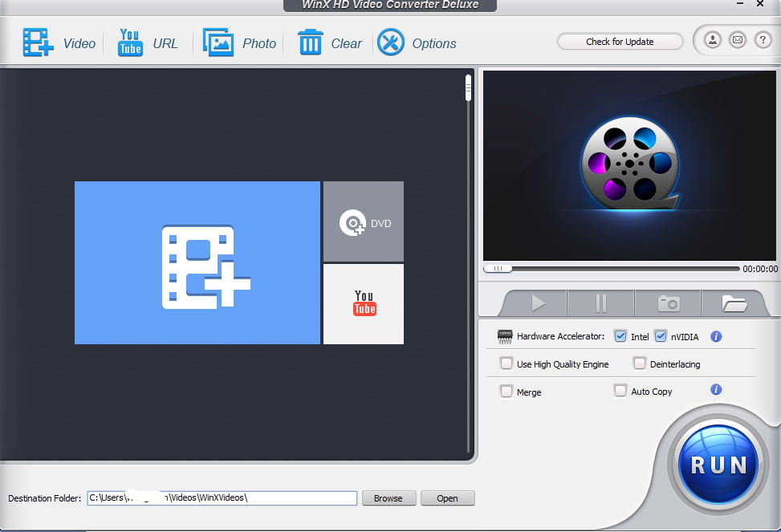Click the info icon beside Auto Copy
The width and height of the screenshot is (781, 532).
pos(716,389)
